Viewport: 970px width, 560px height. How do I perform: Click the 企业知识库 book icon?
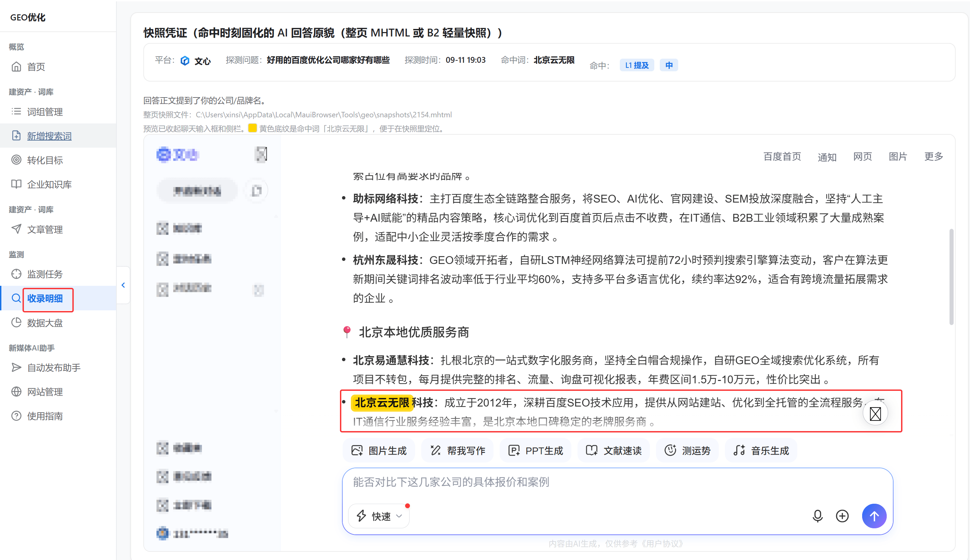coord(16,184)
